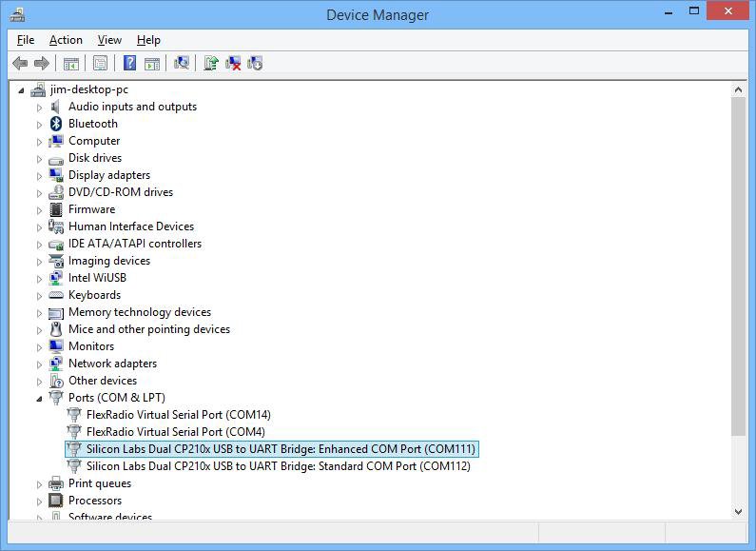Open the Action menu

[66, 40]
